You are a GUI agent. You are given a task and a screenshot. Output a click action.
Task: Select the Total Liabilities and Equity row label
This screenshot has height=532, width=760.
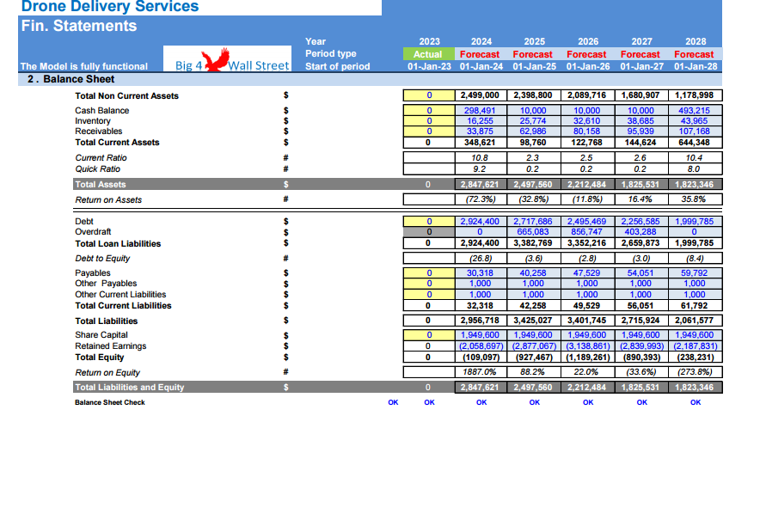pyautogui.click(x=130, y=387)
